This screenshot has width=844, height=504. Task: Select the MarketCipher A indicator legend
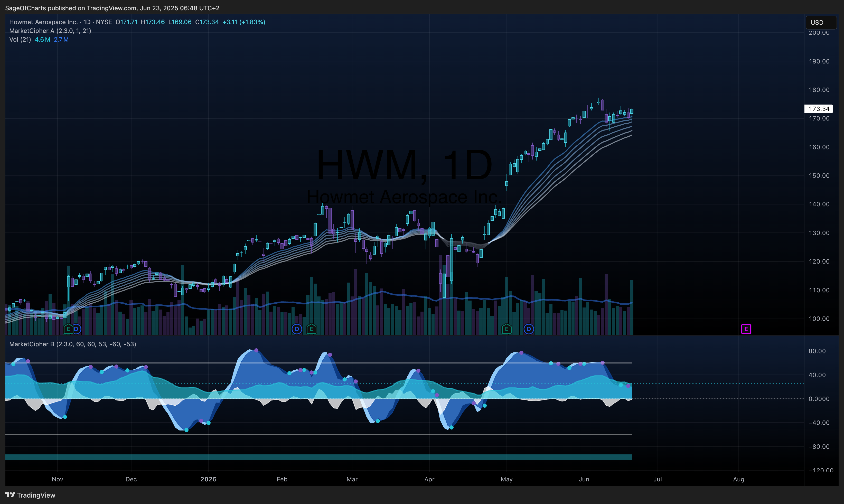coord(50,31)
